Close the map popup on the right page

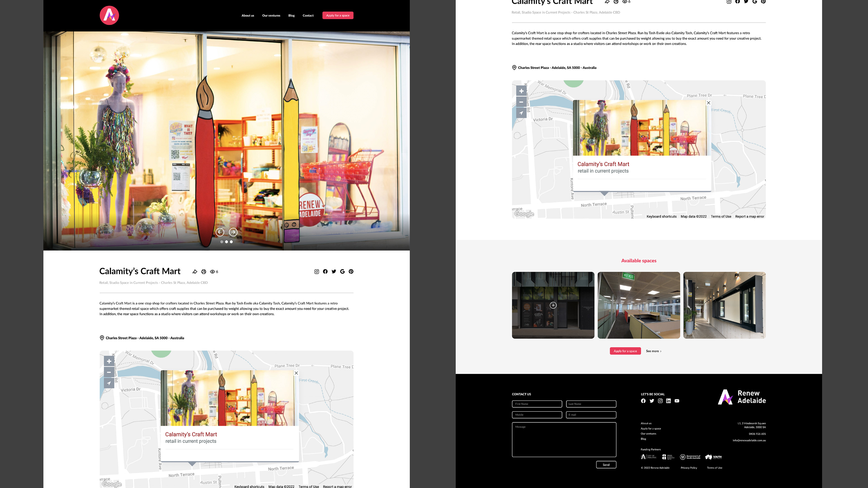click(709, 103)
